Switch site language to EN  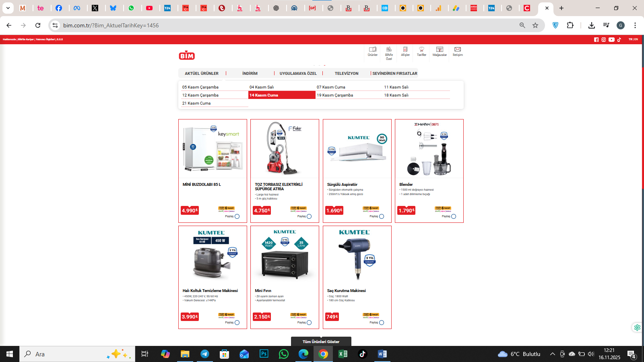click(x=636, y=39)
